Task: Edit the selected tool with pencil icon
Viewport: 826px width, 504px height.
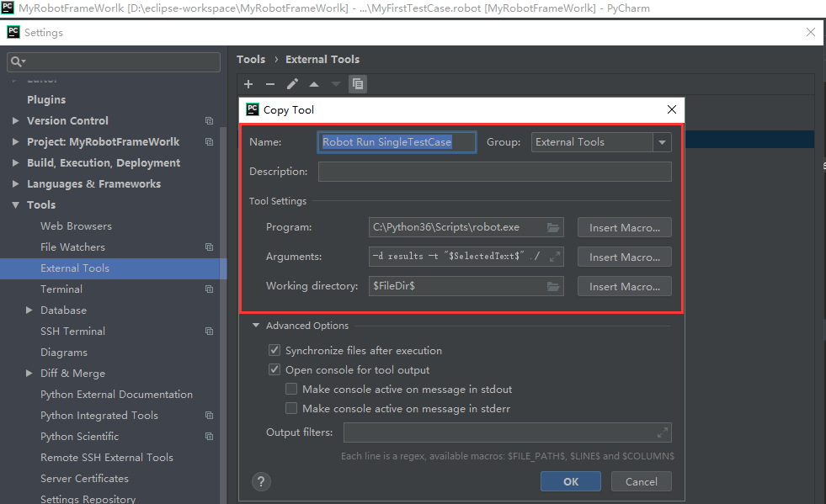Action: tap(290, 83)
